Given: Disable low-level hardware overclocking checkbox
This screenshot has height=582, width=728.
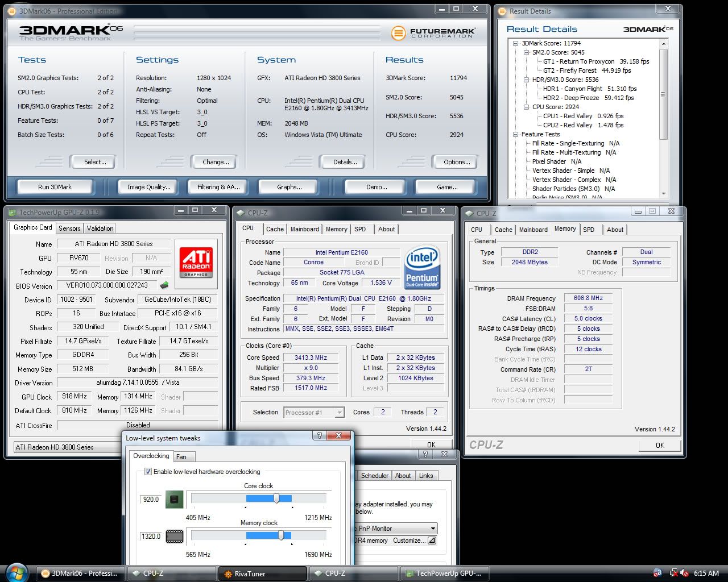Looking at the screenshot, I should click(148, 472).
